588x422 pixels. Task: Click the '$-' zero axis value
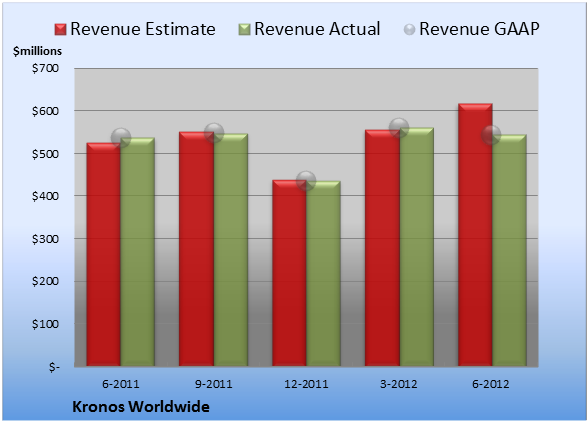click(x=54, y=366)
